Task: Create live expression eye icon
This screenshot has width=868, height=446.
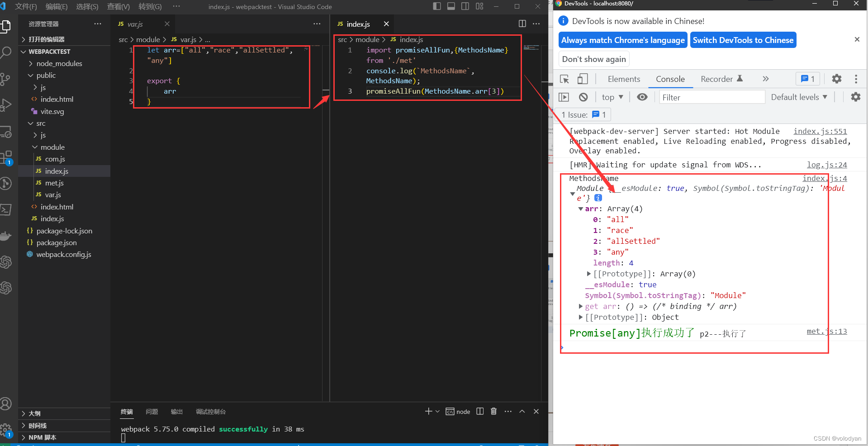Action: (x=642, y=97)
